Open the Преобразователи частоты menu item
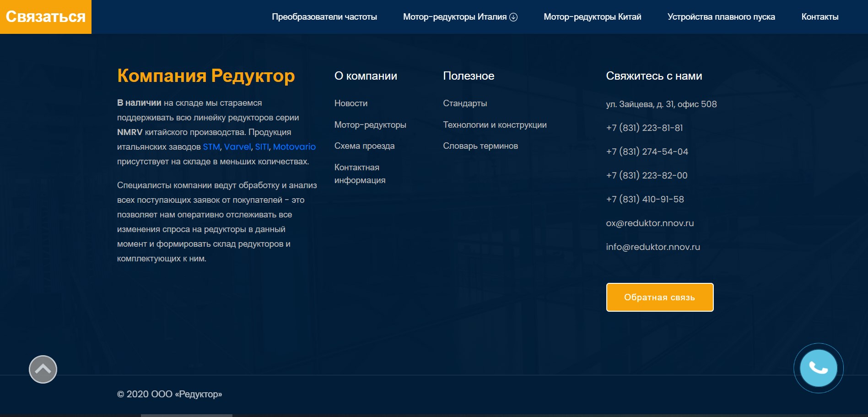The height and width of the screenshot is (417, 868). pyautogui.click(x=324, y=17)
